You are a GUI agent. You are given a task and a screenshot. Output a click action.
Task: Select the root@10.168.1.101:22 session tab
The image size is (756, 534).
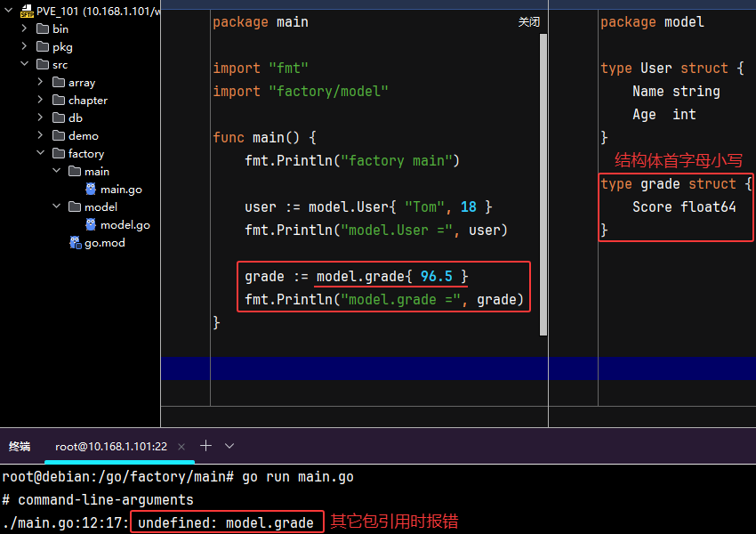(110, 446)
